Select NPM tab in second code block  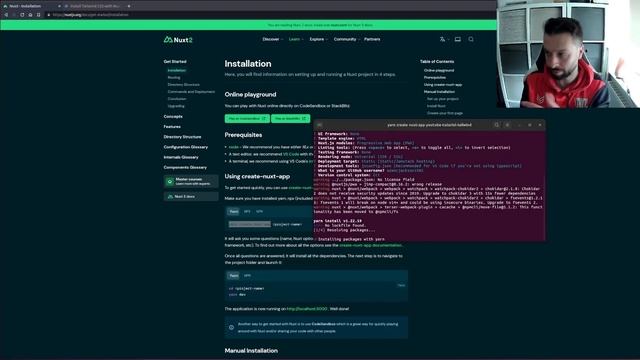[x=247, y=276]
